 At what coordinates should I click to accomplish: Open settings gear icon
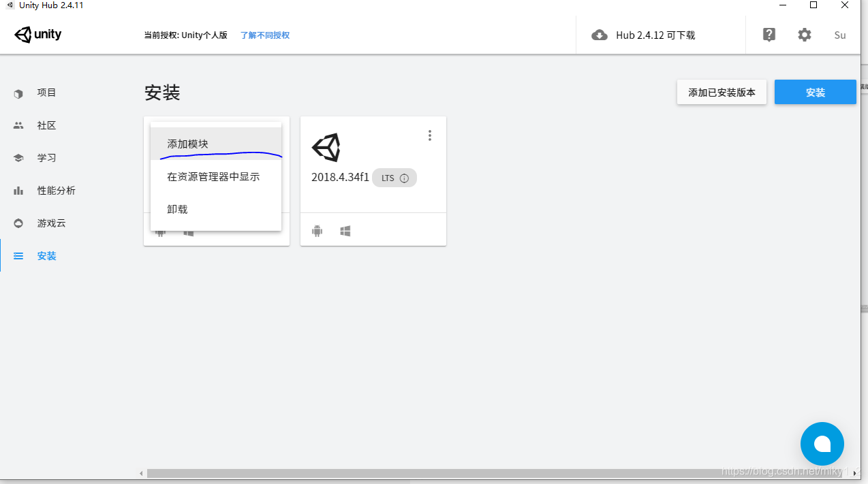click(x=805, y=35)
